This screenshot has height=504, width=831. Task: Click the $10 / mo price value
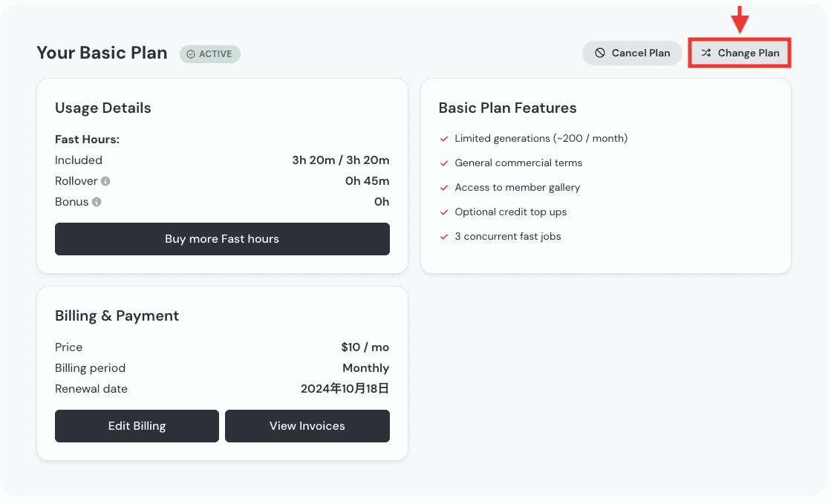click(365, 347)
